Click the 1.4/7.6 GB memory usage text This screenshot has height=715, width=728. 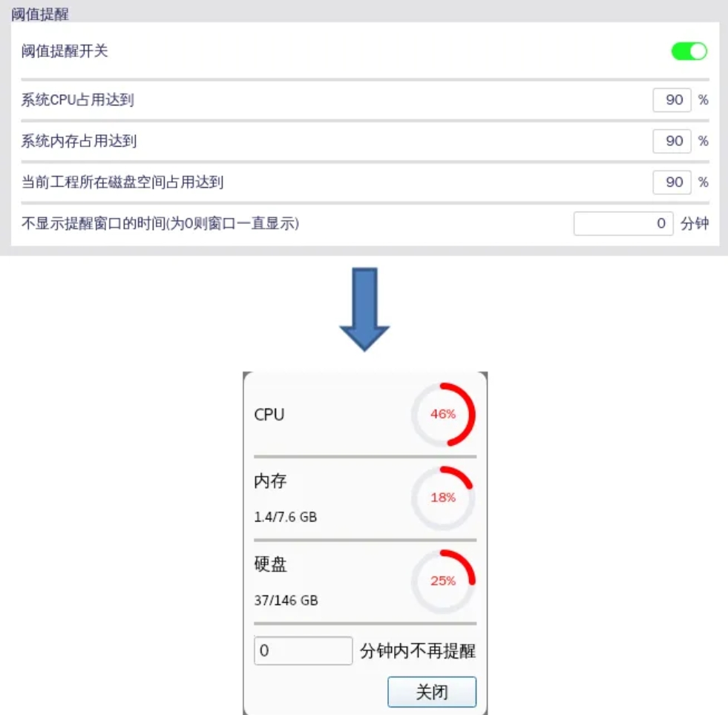coord(286,517)
